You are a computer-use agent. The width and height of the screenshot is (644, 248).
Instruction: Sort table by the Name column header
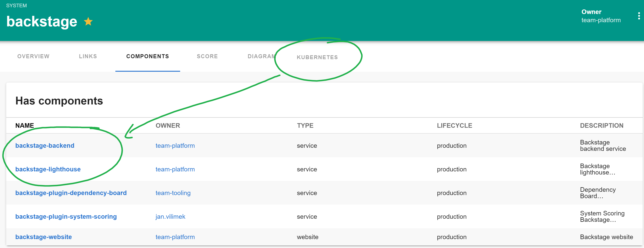25,126
